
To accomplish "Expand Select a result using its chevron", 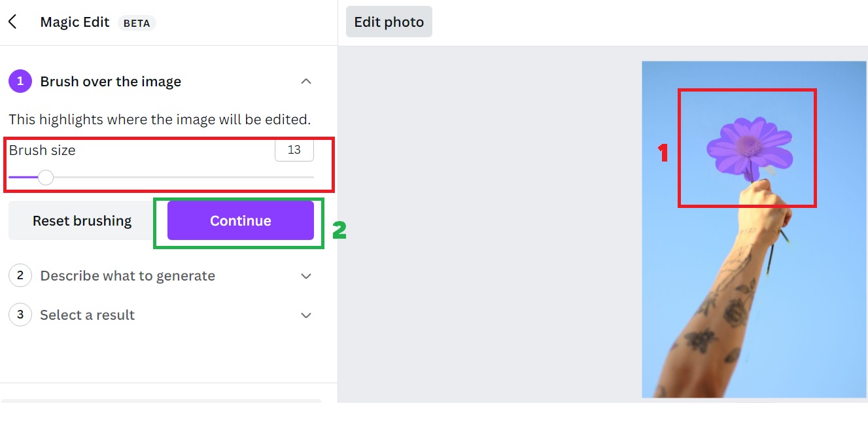I will [306, 315].
